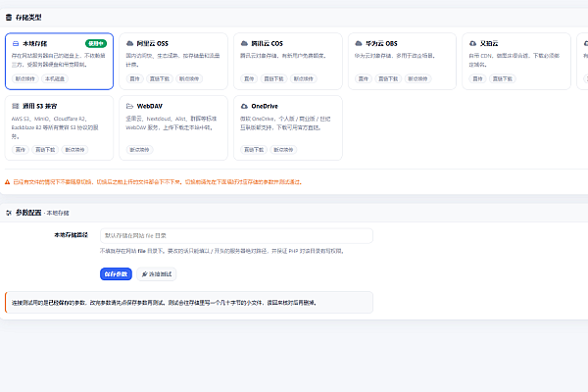Select the 腾讯云 COS title

coord(267,43)
